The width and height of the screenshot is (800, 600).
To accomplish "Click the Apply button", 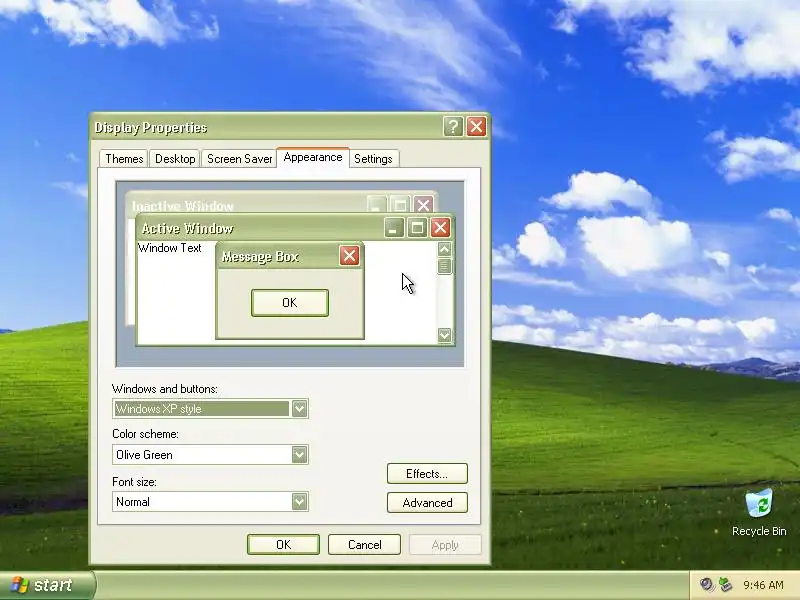I will click(x=445, y=544).
